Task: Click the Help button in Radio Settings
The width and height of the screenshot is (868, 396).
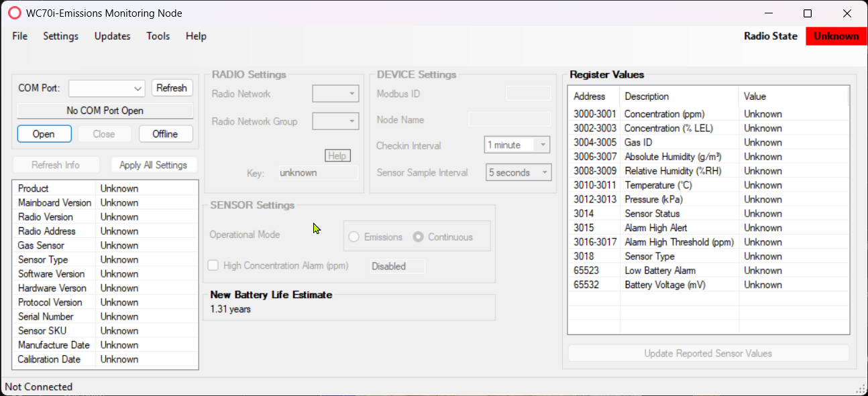Action: pos(337,155)
